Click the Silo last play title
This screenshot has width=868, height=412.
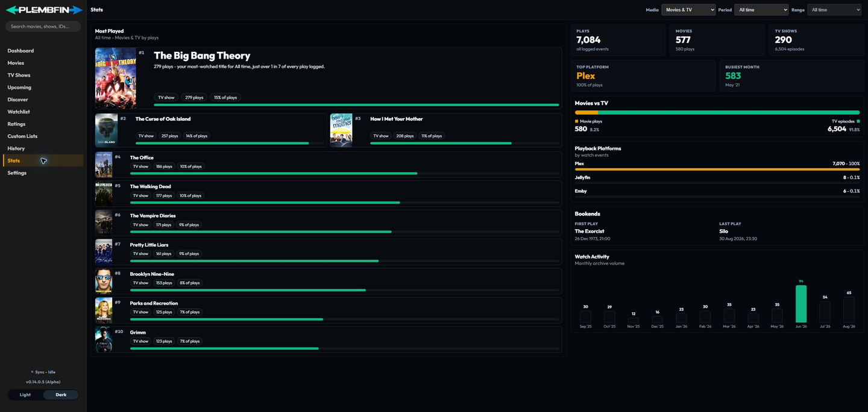723,231
